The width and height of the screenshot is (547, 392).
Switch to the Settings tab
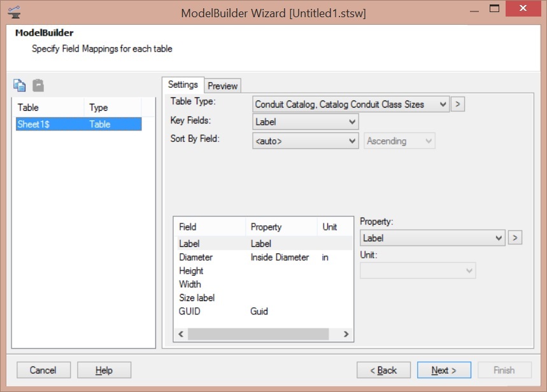pyautogui.click(x=183, y=85)
